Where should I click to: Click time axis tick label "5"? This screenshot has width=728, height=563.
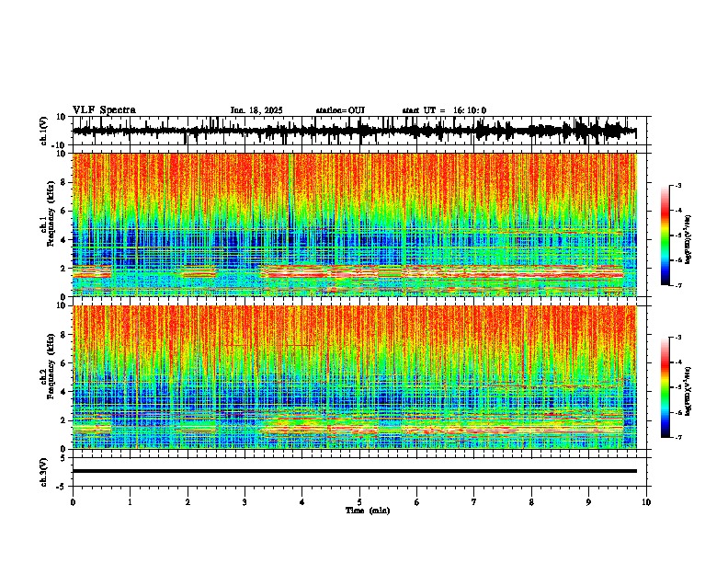[x=359, y=502]
